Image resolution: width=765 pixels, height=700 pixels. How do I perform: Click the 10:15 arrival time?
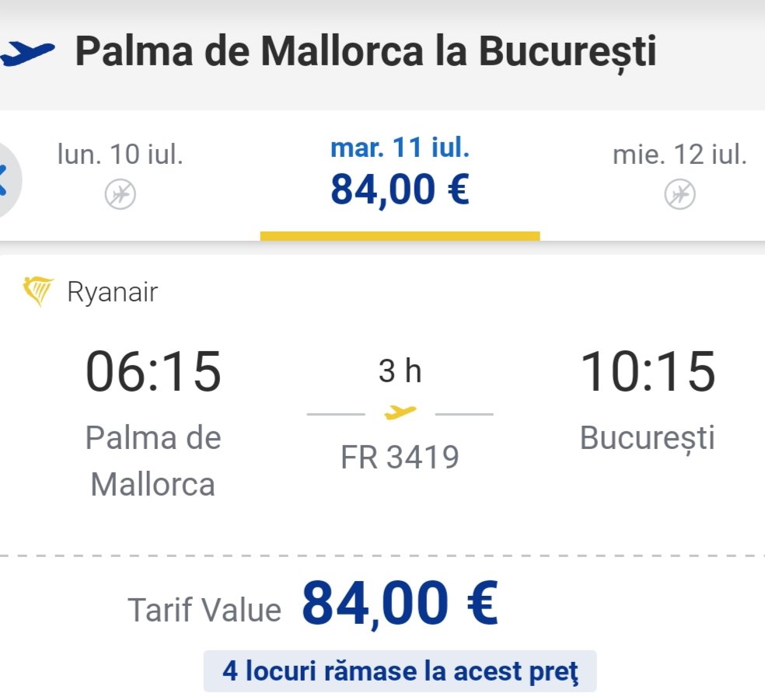point(648,372)
